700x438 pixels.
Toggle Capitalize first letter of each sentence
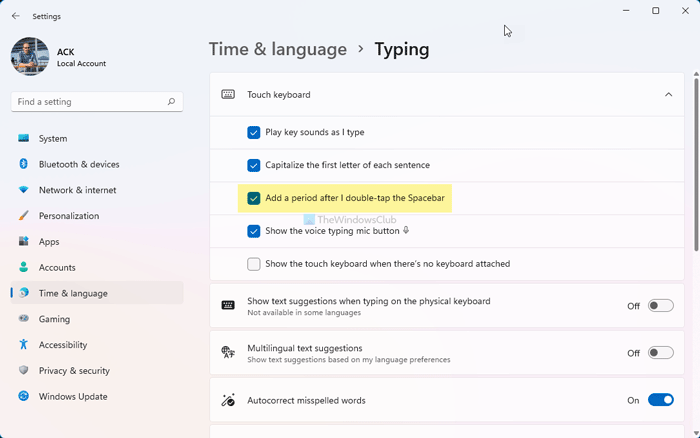[x=254, y=165]
